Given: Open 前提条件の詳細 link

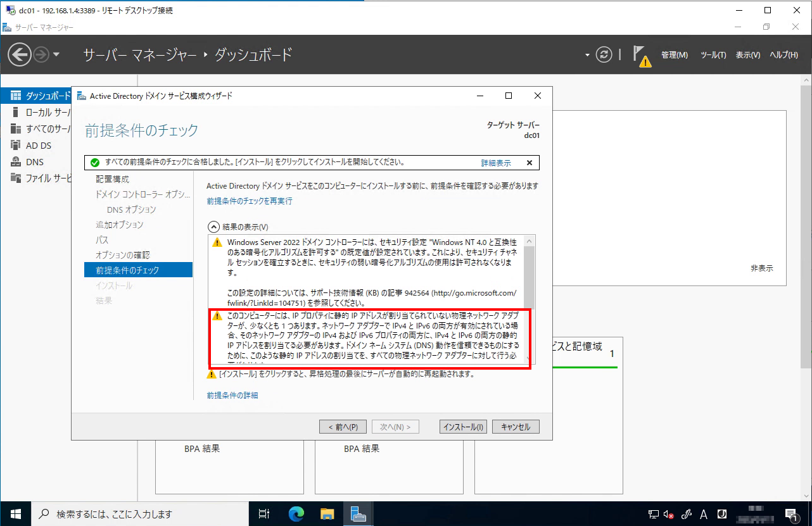Looking at the screenshot, I should pyautogui.click(x=232, y=396).
